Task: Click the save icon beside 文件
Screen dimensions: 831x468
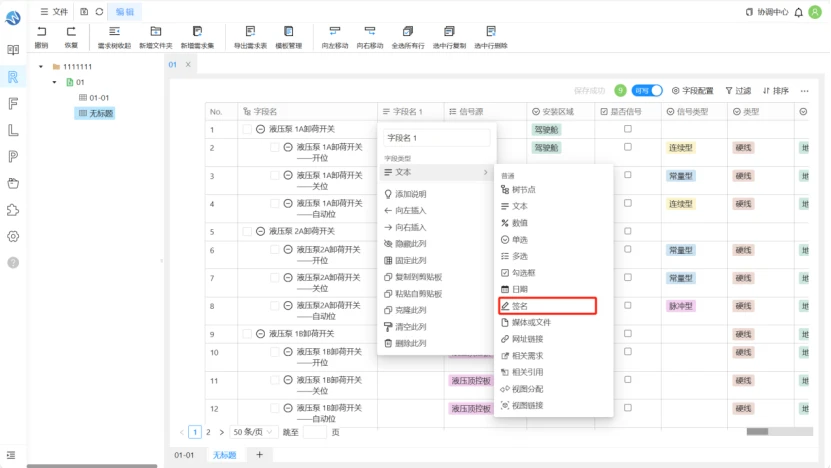Action: [x=84, y=12]
